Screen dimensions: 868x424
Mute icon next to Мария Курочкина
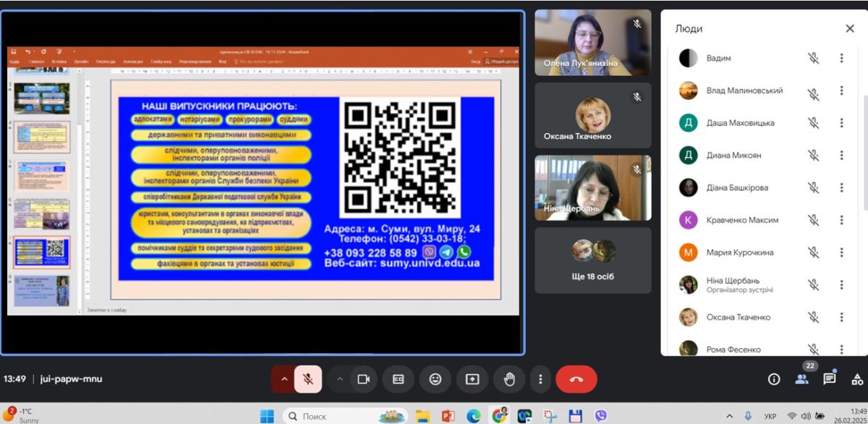[x=813, y=253]
